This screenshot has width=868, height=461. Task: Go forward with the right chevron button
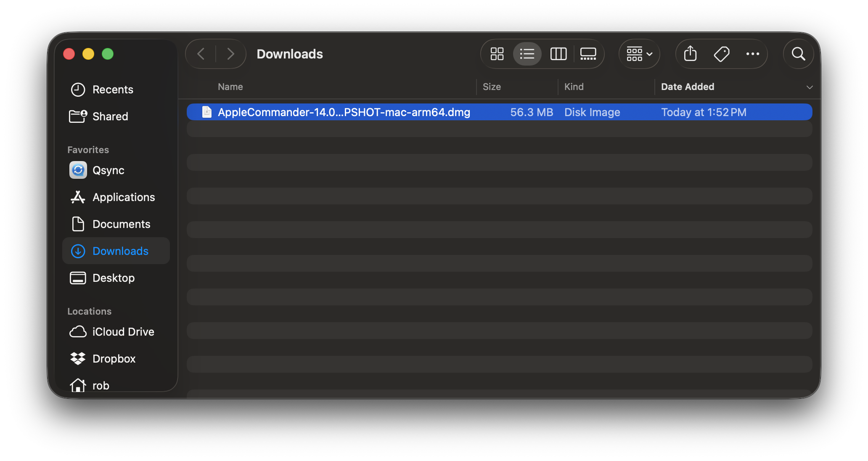coord(230,54)
